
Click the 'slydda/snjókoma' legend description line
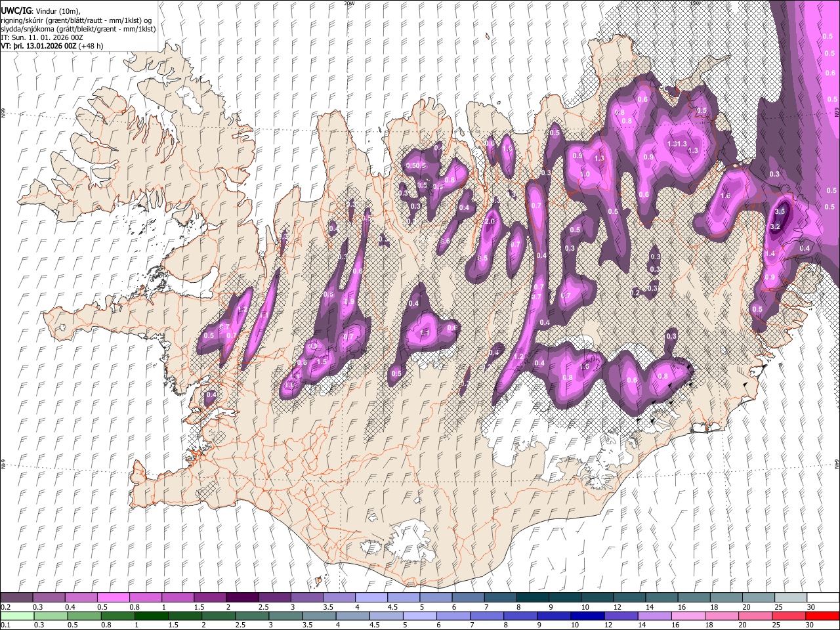click(78, 29)
